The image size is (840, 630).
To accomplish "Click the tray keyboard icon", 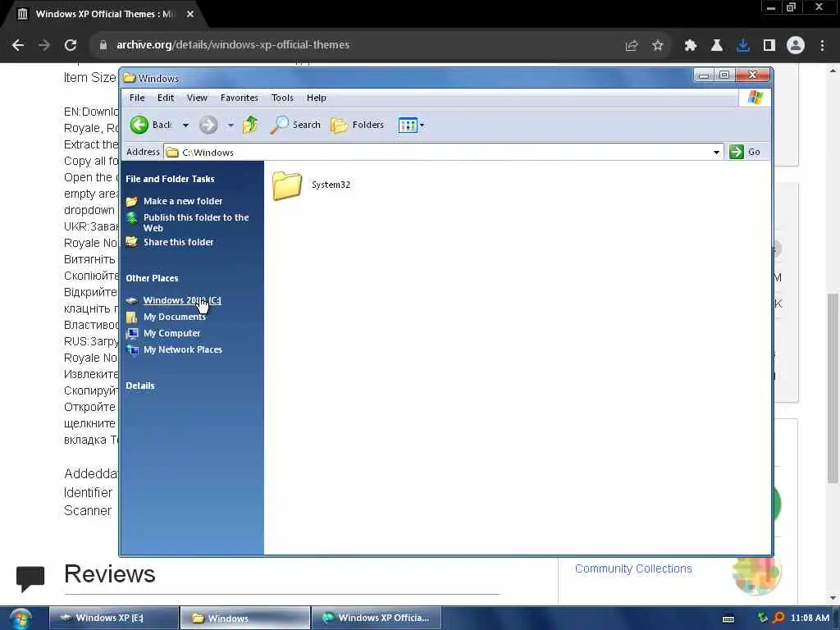I will tap(728, 619).
